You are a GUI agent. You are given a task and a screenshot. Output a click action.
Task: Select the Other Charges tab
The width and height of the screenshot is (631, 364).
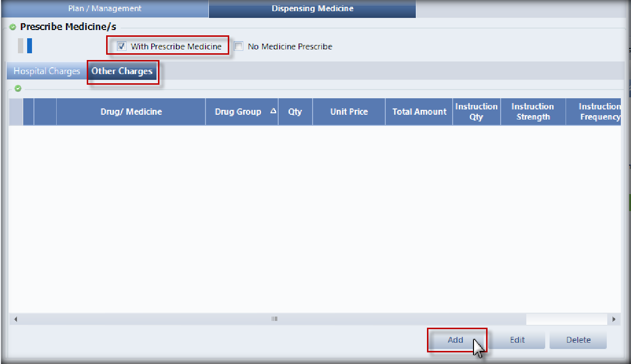coord(122,71)
